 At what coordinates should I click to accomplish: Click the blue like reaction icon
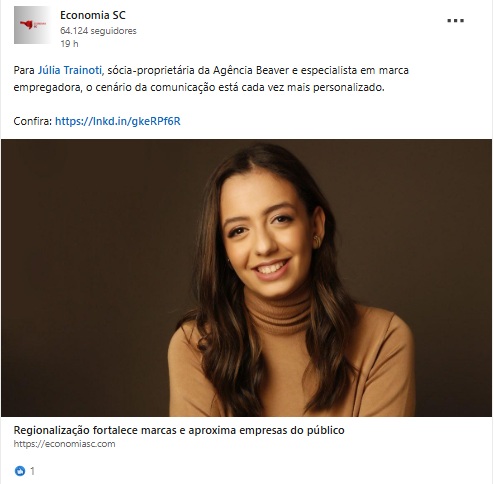pos(20,471)
